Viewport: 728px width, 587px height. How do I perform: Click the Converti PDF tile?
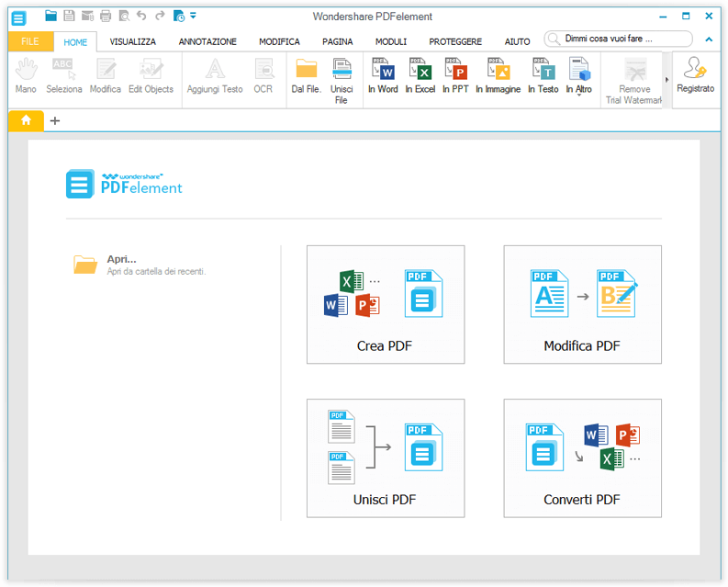(582, 457)
